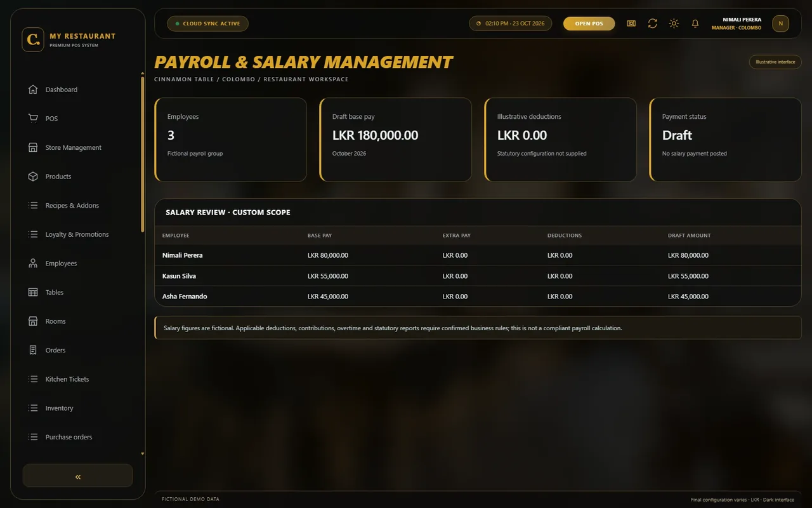The image size is (812, 508).
Task: Click the Payment status Draft value
Action: (677, 135)
